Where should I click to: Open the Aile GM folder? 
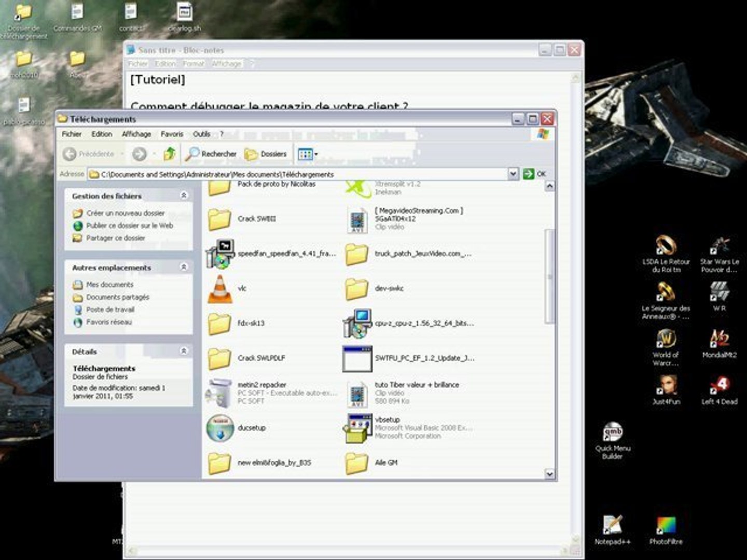point(356,463)
